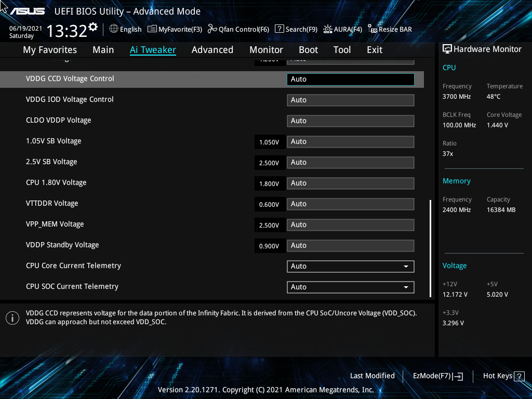Open the Search function

(x=296, y=29)
